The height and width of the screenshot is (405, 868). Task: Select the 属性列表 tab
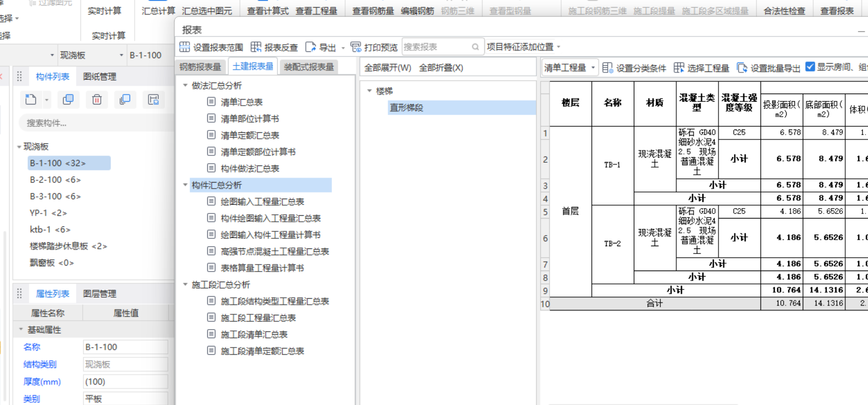(53, 294)
